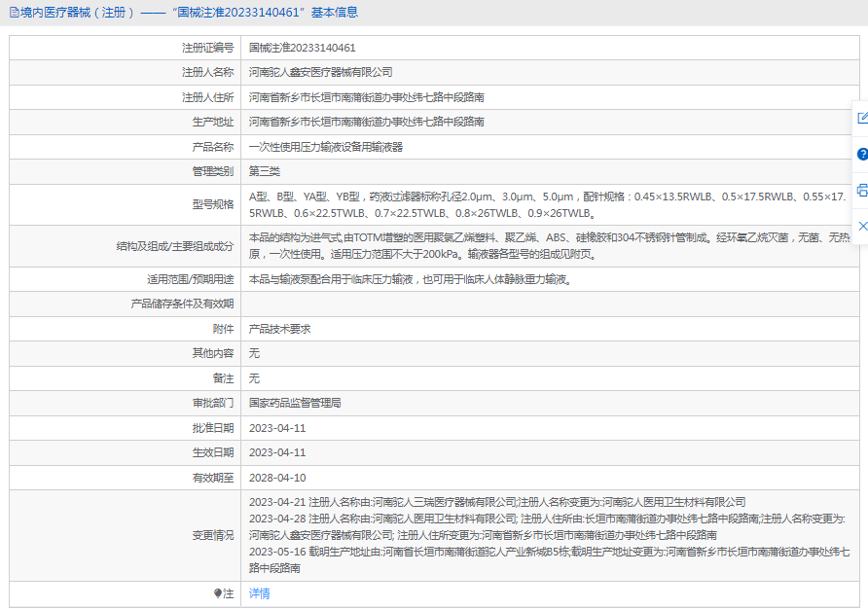Click the 注册证编号 label
This screenshot has width=868, height=609.
(208, 48)
